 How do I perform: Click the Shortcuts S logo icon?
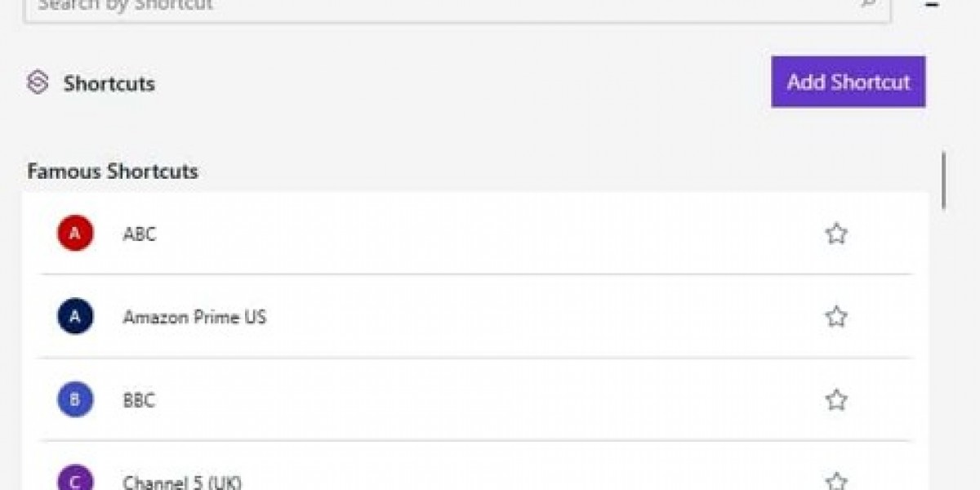click(x=38, y=82)
